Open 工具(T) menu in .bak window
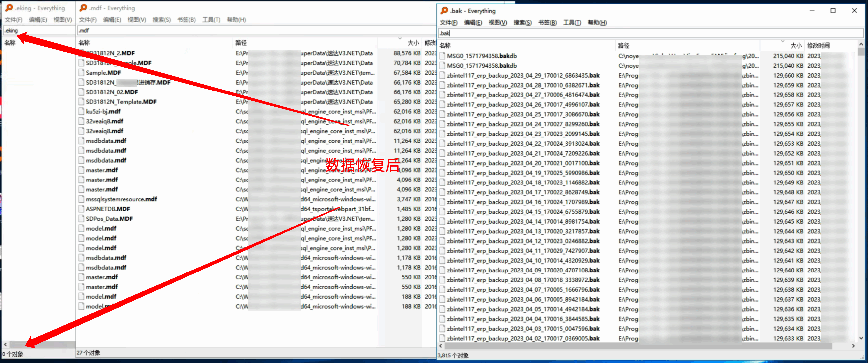The image size is (868, 363). tap(572, 23)
